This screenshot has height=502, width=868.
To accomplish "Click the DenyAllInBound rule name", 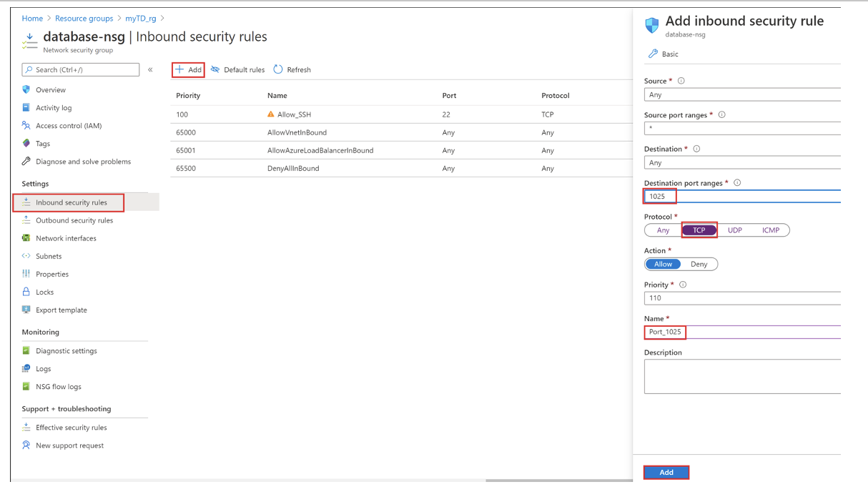I will (293, 168).
